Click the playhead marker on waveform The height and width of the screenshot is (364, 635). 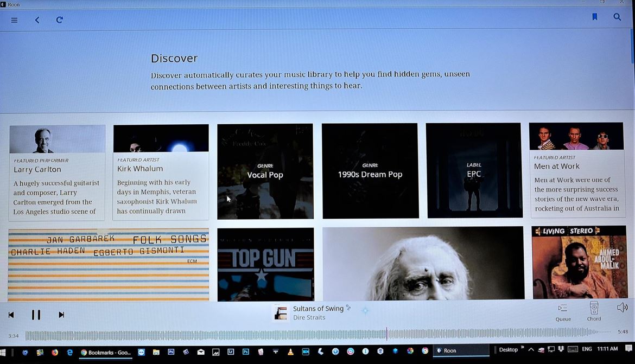click(x=387, y=334)
